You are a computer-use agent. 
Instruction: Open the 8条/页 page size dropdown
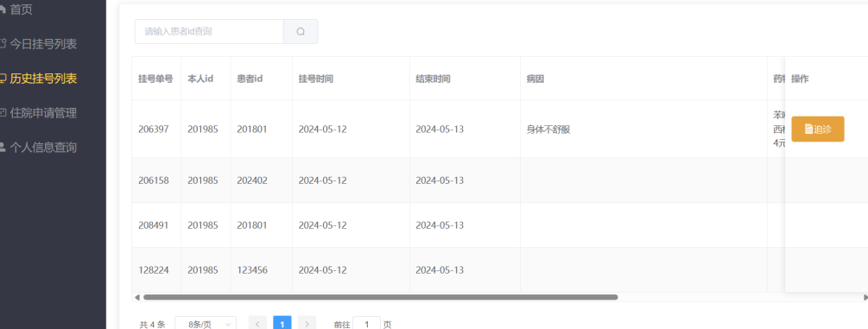(206, 324)
